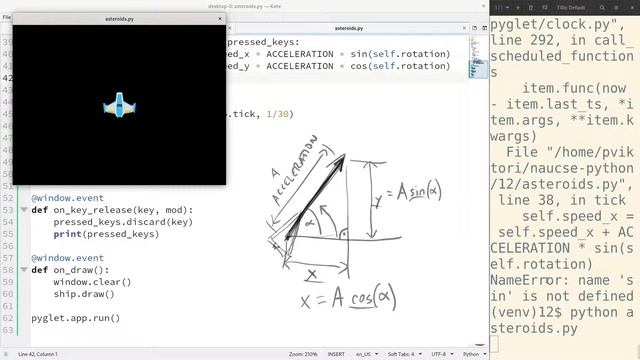Open the Python syntax mode dropdown
Image resolution: width=640 pixels, height=360 pixels.
point(474,354)
